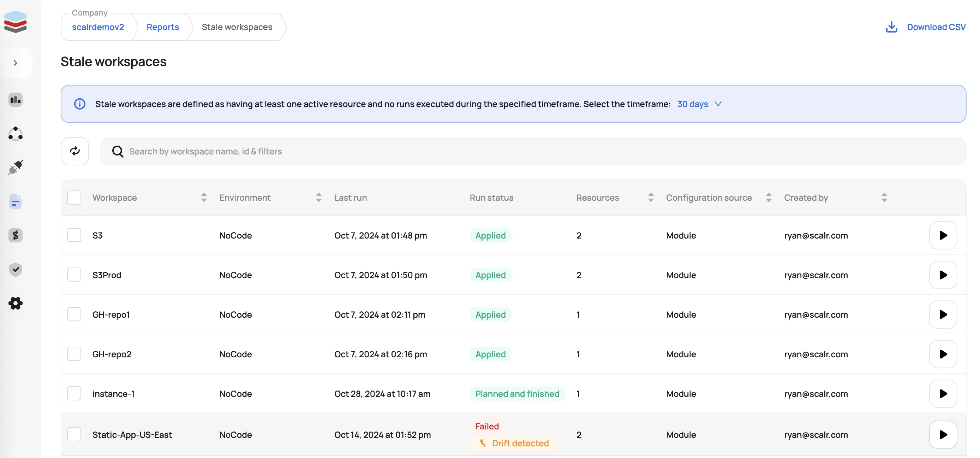Run the S3Prod workspace play button

click(x=943, y=275)
